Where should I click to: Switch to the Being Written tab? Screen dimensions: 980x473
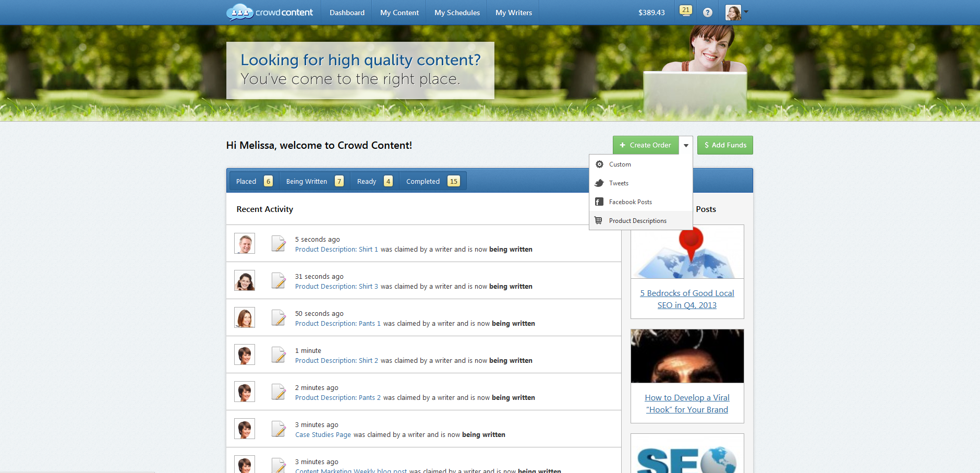pyautogui.click(x=314, y=181)
